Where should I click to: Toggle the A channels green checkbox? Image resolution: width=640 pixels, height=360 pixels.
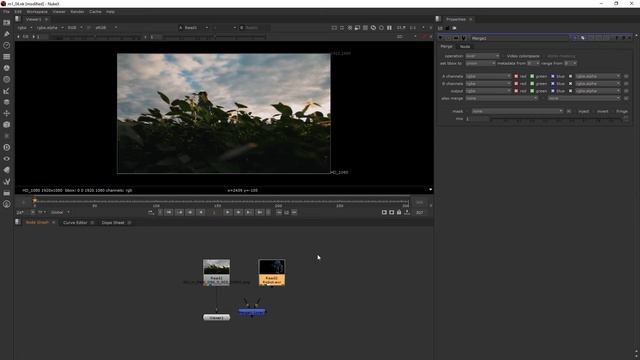coord(532,76)
